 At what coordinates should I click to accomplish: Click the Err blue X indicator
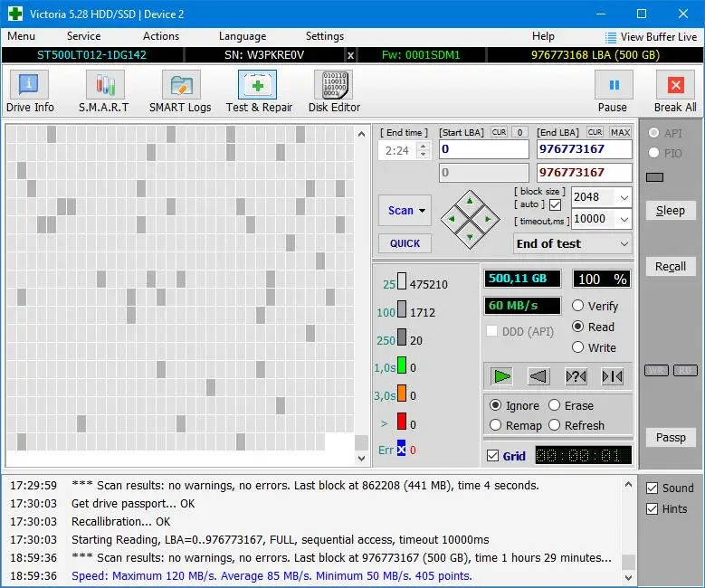pyautogui.click(x=401, y=449)
